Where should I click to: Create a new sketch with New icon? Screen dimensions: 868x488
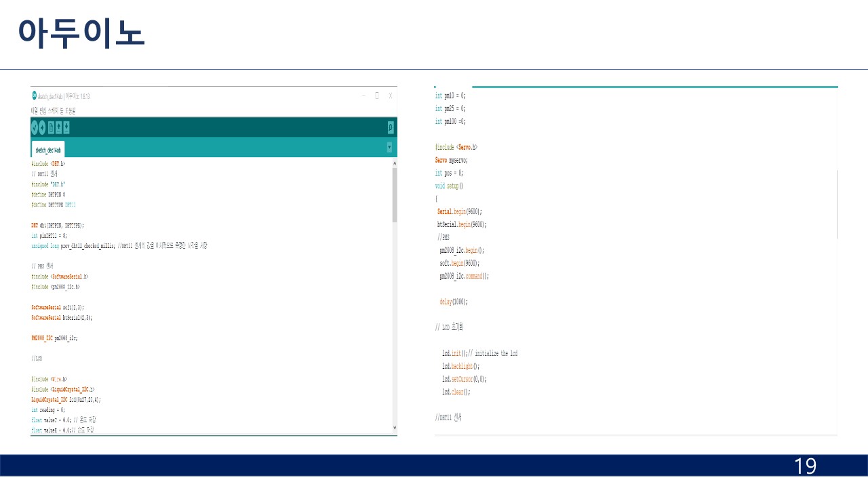pos(51,127)
